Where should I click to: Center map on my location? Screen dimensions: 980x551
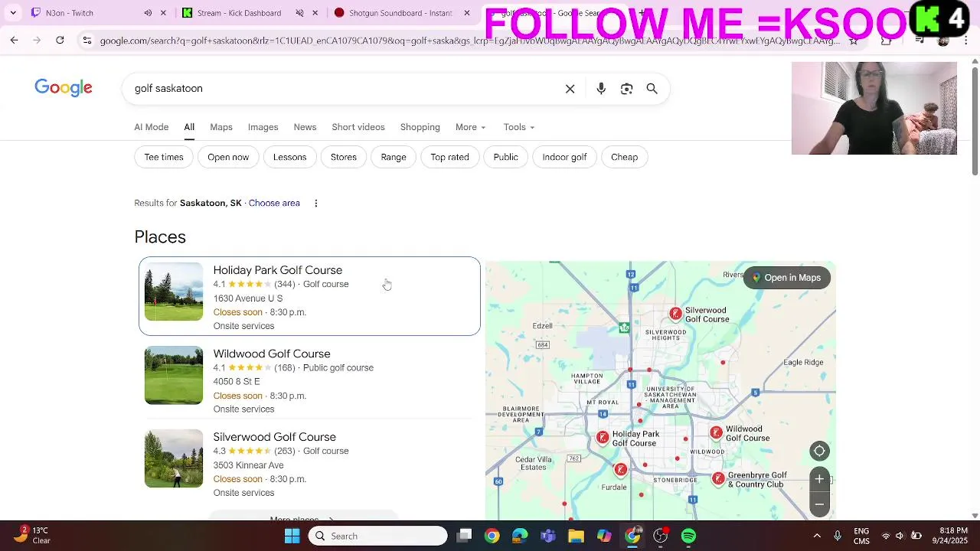[819, 451]
